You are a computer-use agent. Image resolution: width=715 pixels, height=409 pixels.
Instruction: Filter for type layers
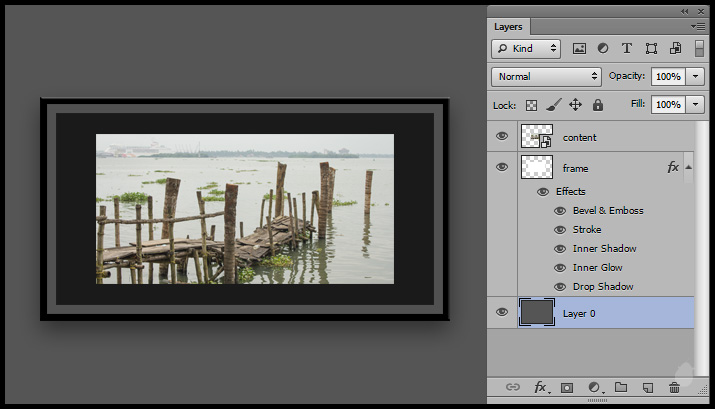[627, 48]
